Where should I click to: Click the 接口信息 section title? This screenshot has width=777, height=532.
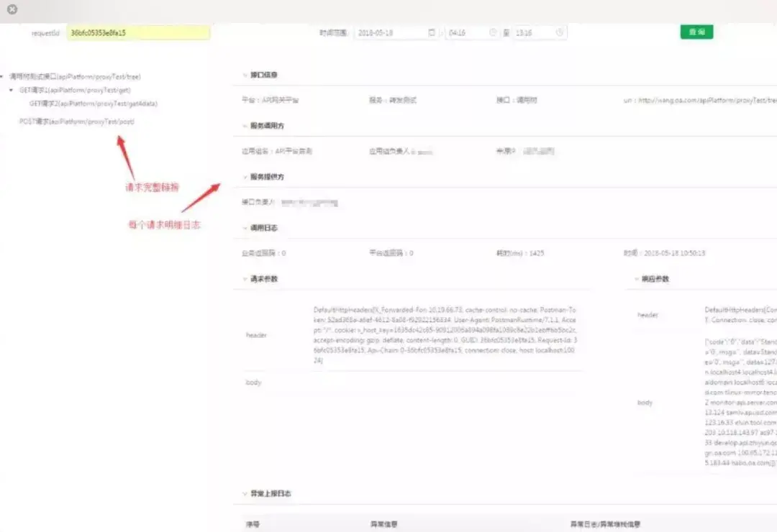(x=263, y=75)
